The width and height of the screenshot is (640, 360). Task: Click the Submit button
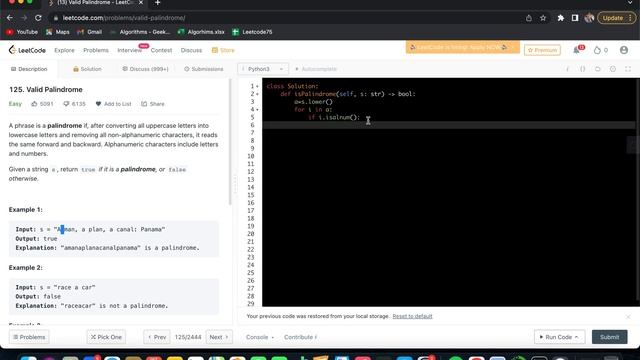[609, 337]
